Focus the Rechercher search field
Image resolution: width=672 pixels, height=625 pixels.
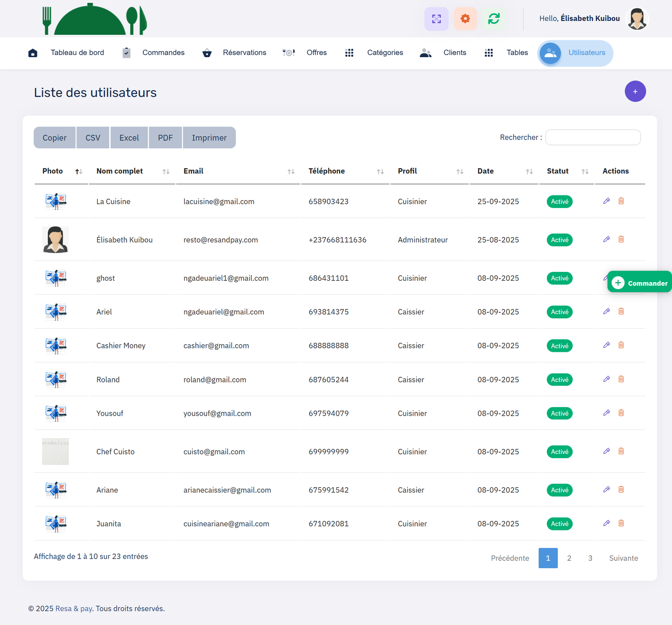click(592, 137)
